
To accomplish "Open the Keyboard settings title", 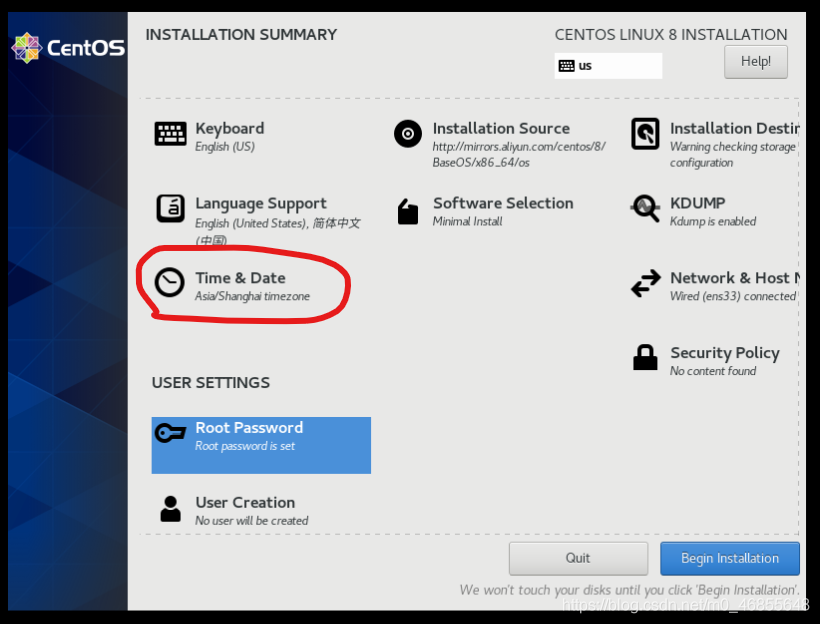I will pyautogui.click(x=230, y=129).
